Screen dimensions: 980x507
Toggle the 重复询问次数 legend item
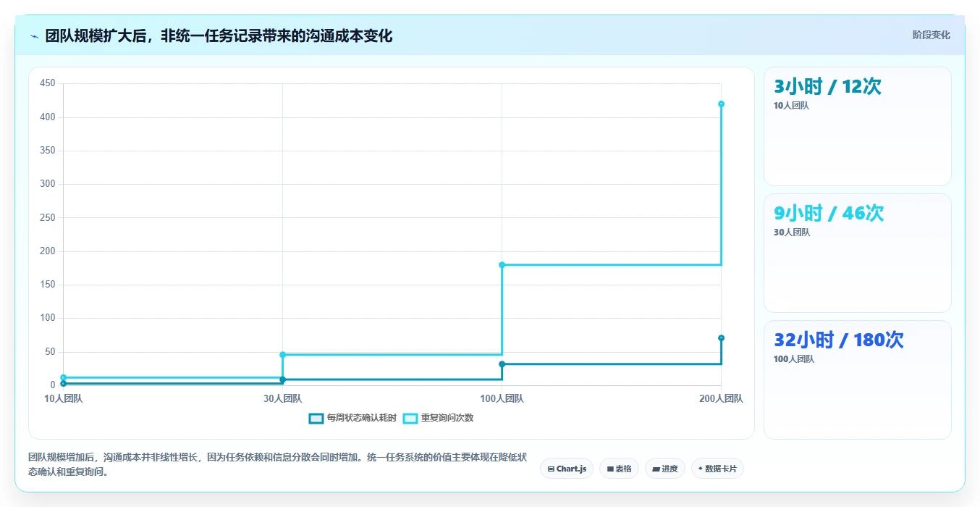pos(439,418)
